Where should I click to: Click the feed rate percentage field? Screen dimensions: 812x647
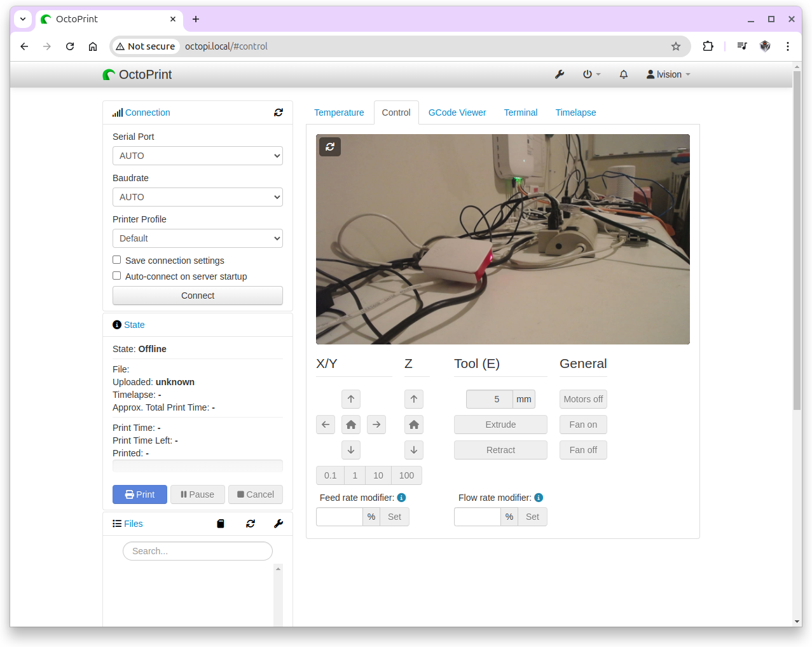340,517
